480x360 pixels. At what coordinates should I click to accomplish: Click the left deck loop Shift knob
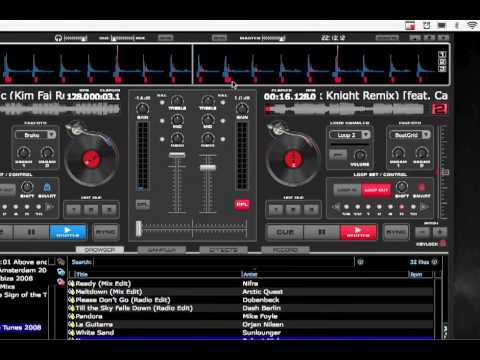(x=27, y=187)
